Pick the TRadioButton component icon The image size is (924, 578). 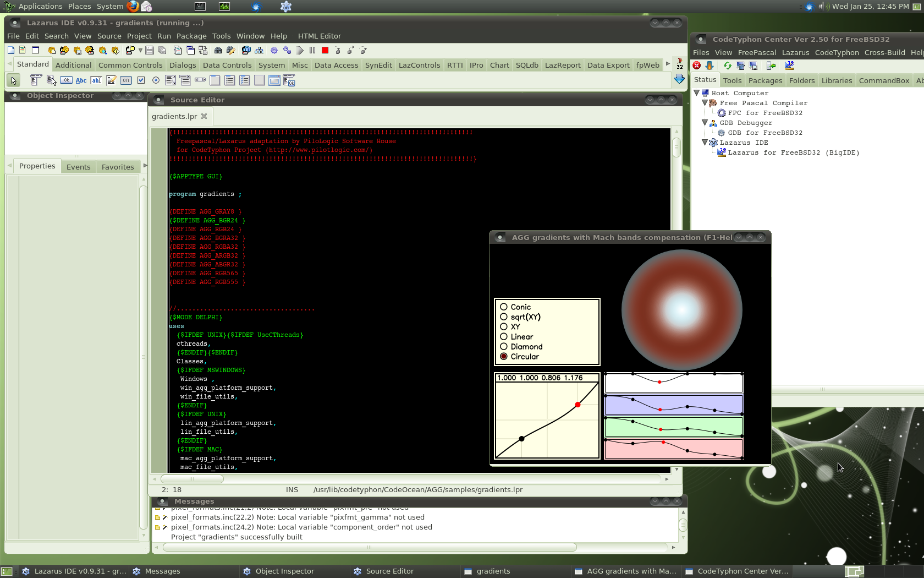coord(156,80)
